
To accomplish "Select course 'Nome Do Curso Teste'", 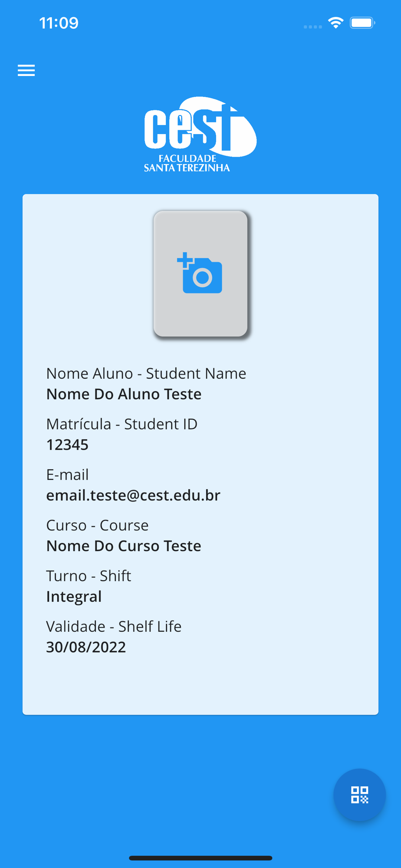I will coord(124,546).
